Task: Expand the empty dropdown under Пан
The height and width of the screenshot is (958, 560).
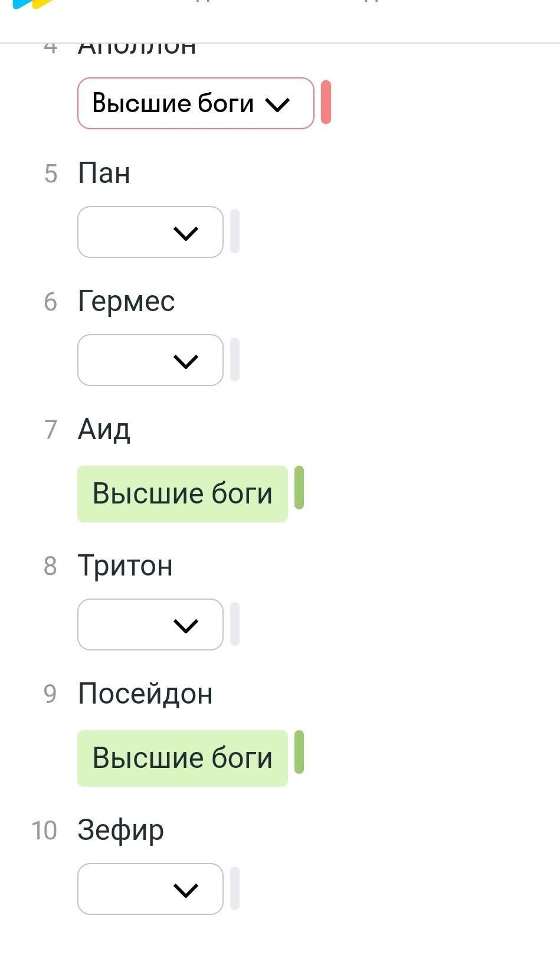Action: [x=150, y=232]
